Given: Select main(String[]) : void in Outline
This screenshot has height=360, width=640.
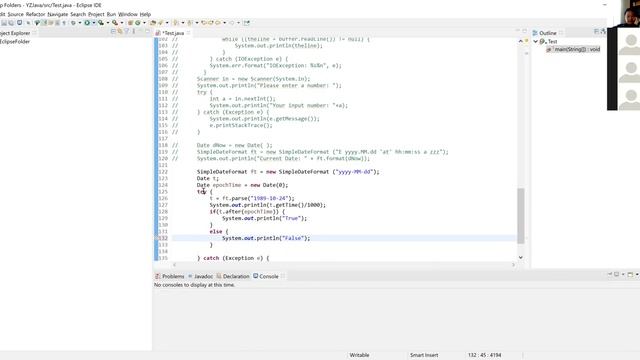Looking at the screenshot, I should [x=573, y=49].
